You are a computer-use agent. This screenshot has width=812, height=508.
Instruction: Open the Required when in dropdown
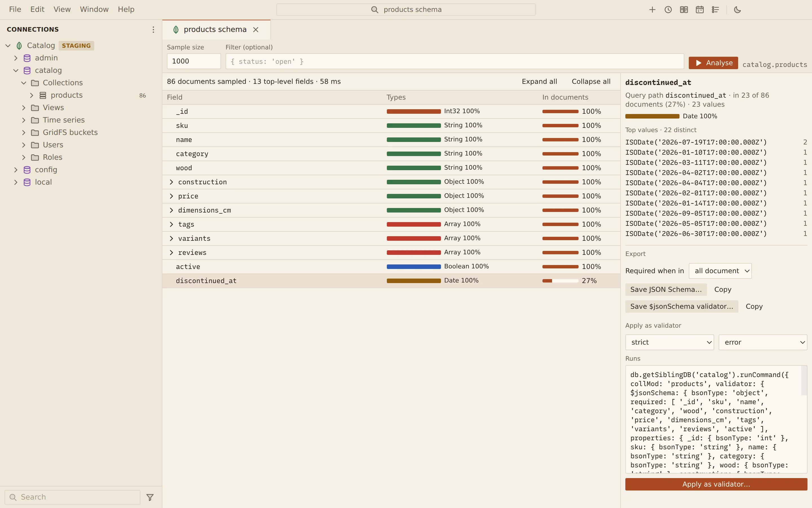(720, 271)
